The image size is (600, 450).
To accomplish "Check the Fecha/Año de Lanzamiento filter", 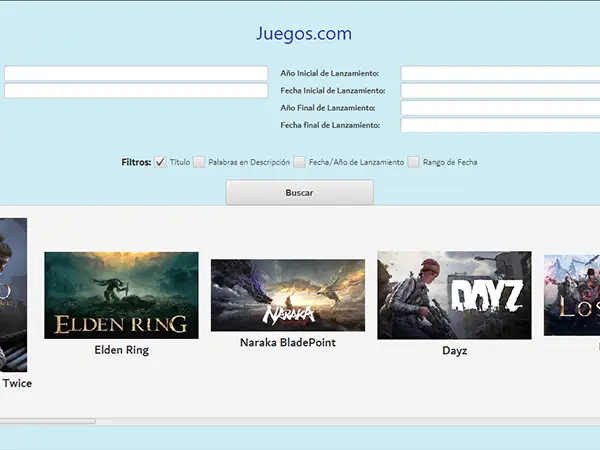I will (299, 162).
